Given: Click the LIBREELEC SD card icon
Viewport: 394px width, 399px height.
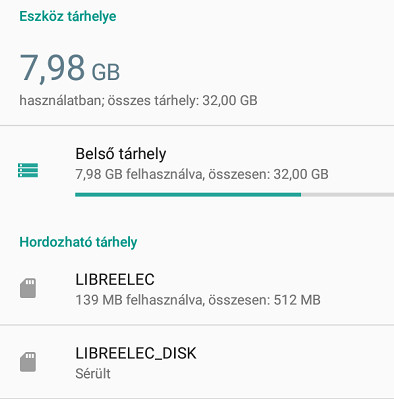Looking at the screenshot, I should point(28,288).
